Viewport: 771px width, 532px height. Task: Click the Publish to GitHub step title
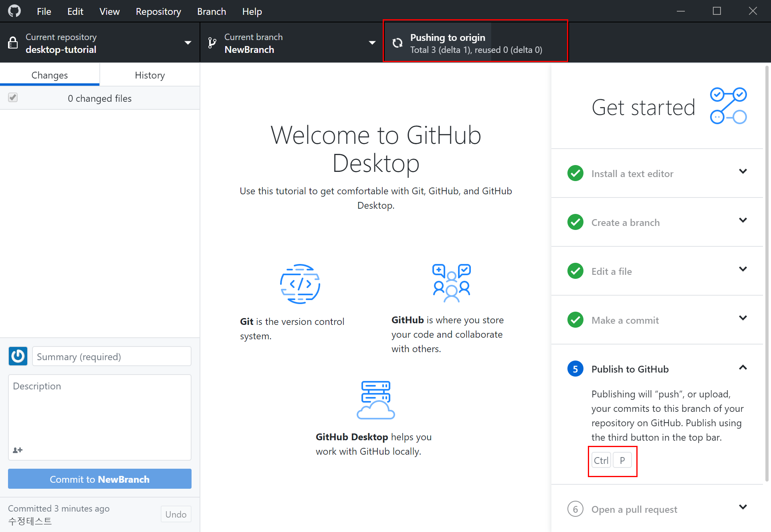(x=630, y=369)
